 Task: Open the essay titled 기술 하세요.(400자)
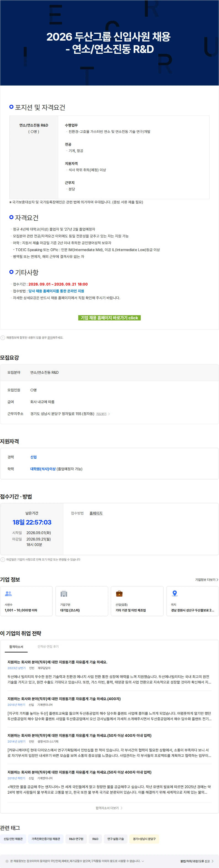click(x=64, y=699)
